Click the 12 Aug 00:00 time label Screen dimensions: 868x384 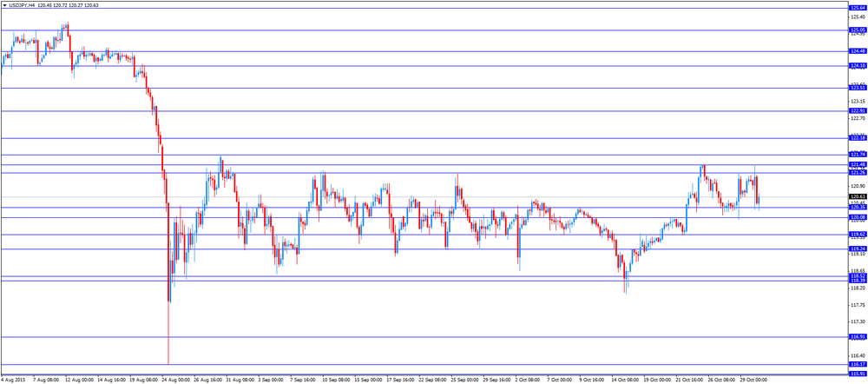79,381
